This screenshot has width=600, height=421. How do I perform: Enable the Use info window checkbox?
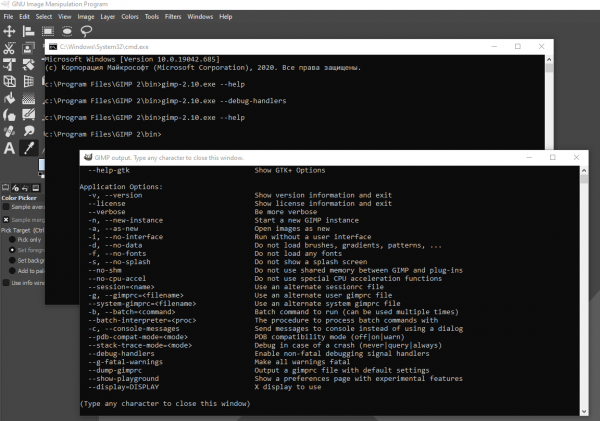pos(6,283)
